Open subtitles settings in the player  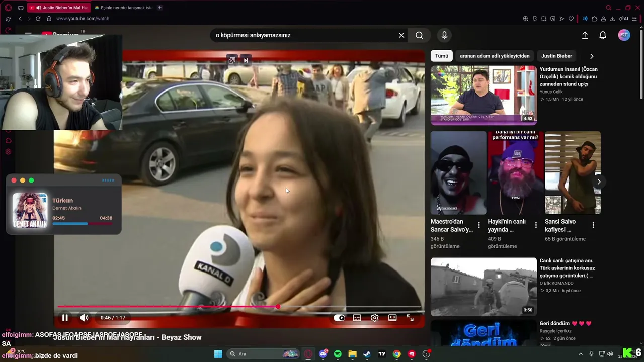tap(357, 318)
